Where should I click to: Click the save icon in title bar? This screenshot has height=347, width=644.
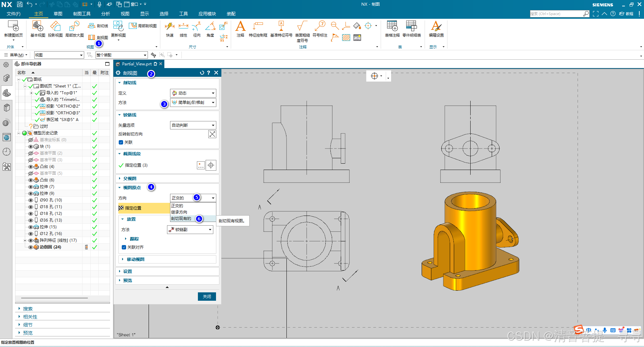(20, 4)
